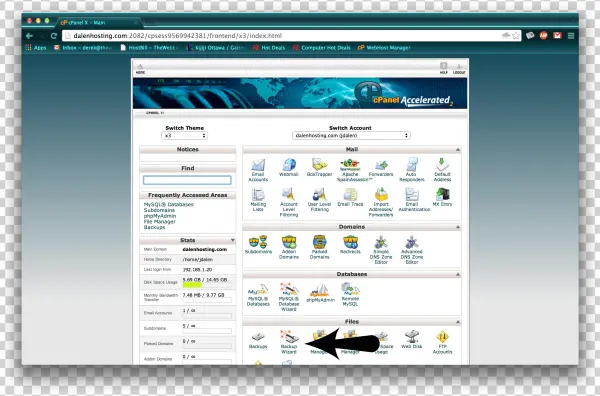Open the Apps bookmark
The width and height of the screenshot is (600, 396).
point(36,48)
